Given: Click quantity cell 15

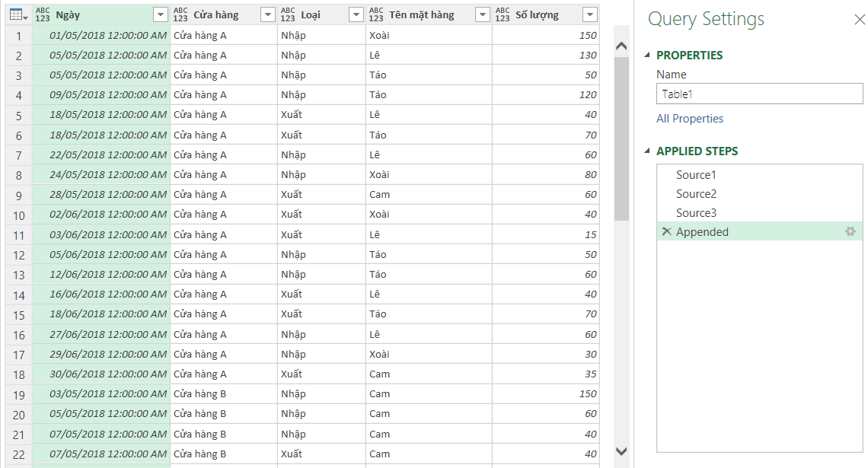Looking at the screenshot, I should point(546,234).
